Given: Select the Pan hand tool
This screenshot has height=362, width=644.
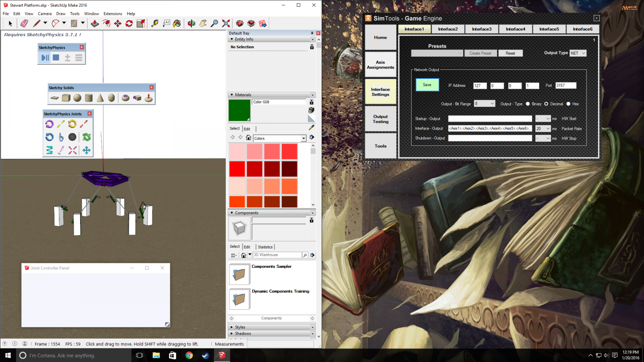Looking at the screenshot, I should coord(203,23).
